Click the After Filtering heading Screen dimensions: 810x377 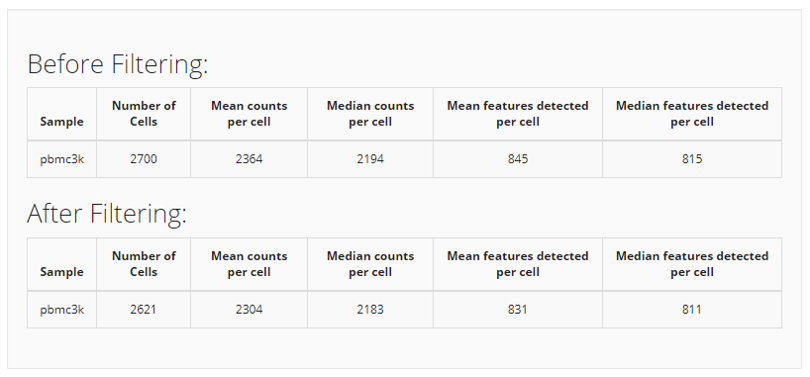[x=106, y=214]
